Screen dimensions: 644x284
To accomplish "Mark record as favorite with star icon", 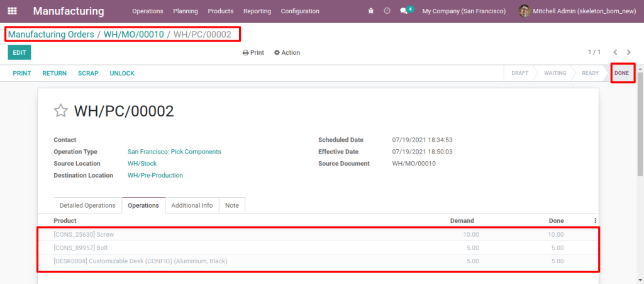I will (60, 111).
